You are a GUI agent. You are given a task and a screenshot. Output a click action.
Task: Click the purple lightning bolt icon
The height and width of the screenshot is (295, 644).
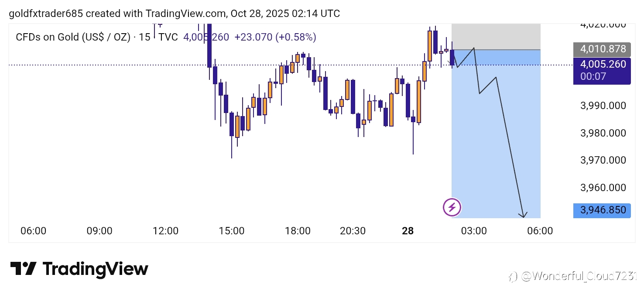pos(452,207)
